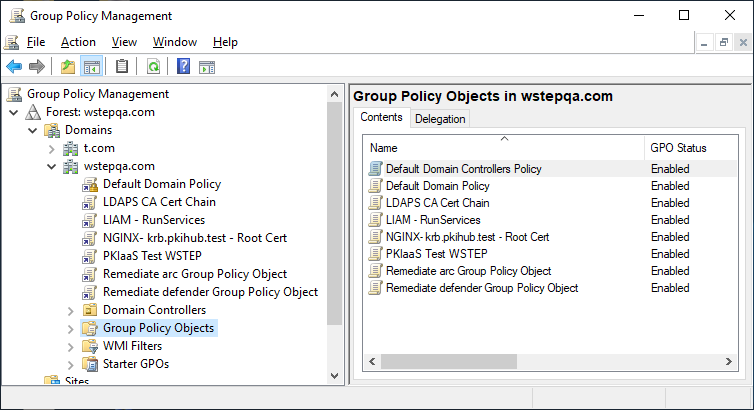The height and width of the screenshot is (410, 754).
Task: Switch to the Delegation tab
Action: 440,119
